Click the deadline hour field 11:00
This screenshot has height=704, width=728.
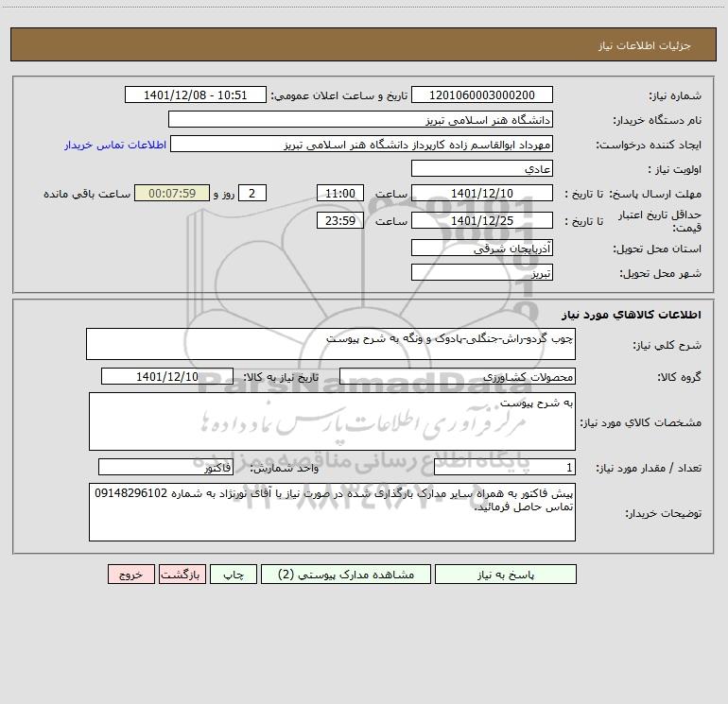click(x=339, y=193)
